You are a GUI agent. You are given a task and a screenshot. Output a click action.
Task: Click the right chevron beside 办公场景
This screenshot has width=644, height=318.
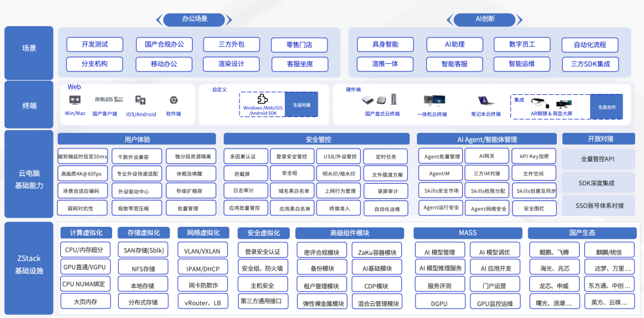pos(229,19)
